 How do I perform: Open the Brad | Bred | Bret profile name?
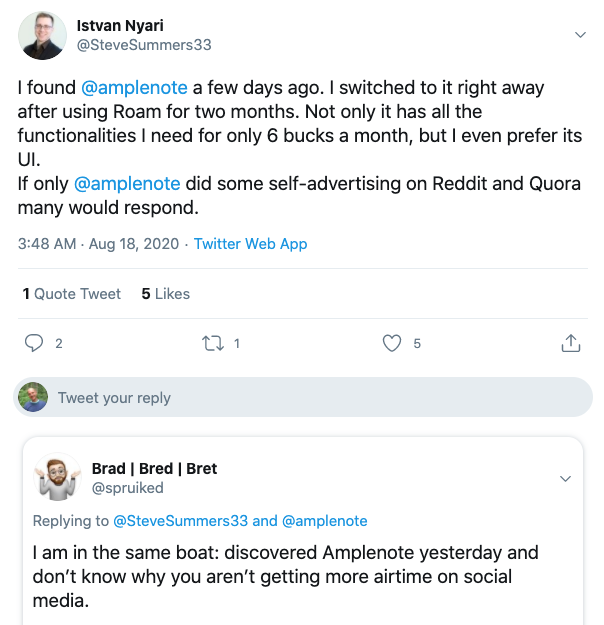(154, 468)
